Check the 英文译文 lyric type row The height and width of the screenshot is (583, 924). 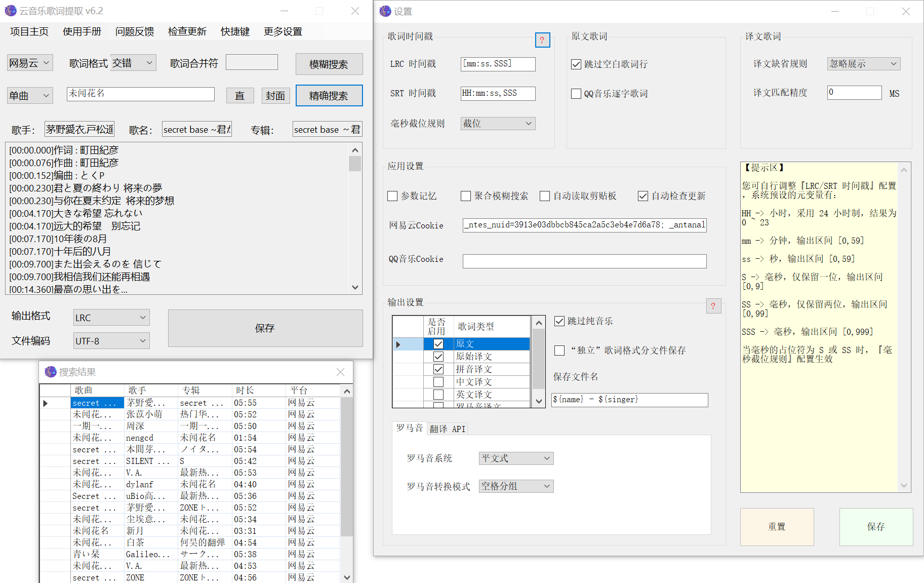pos(438,395)
